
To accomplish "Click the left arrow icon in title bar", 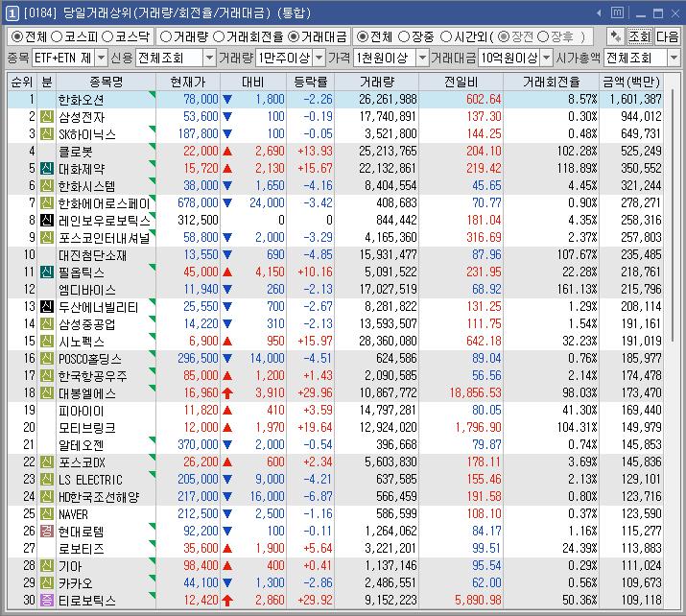I will point(599,13).
